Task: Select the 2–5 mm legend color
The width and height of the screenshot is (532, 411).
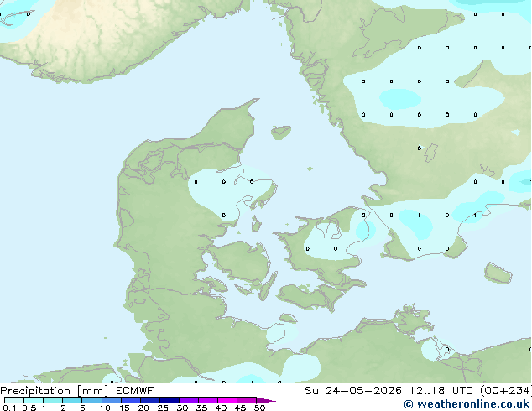Action: point(72,400)
